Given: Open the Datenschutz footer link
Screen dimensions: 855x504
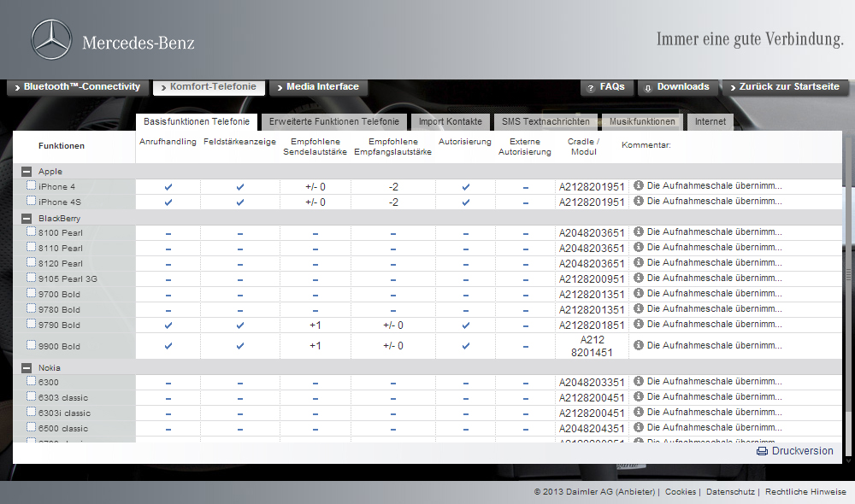Looking at the screenshot, I should click(x=729, y=492).
